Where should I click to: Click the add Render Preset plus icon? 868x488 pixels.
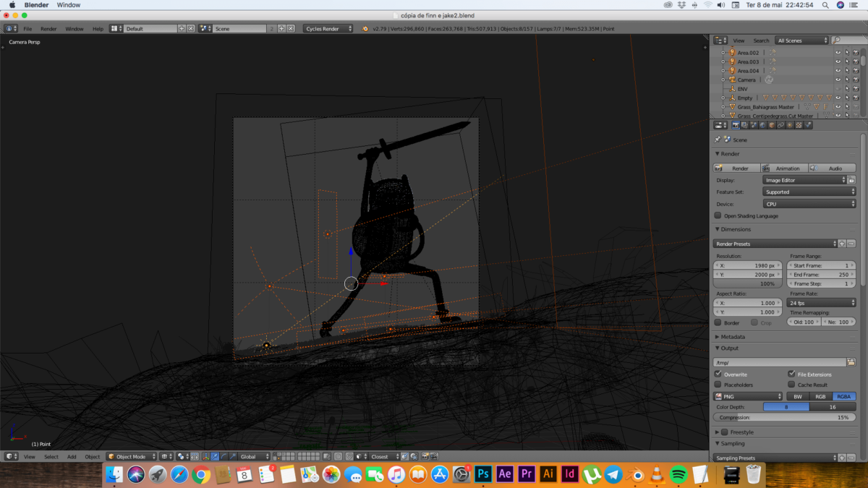(x=842, y=244)
